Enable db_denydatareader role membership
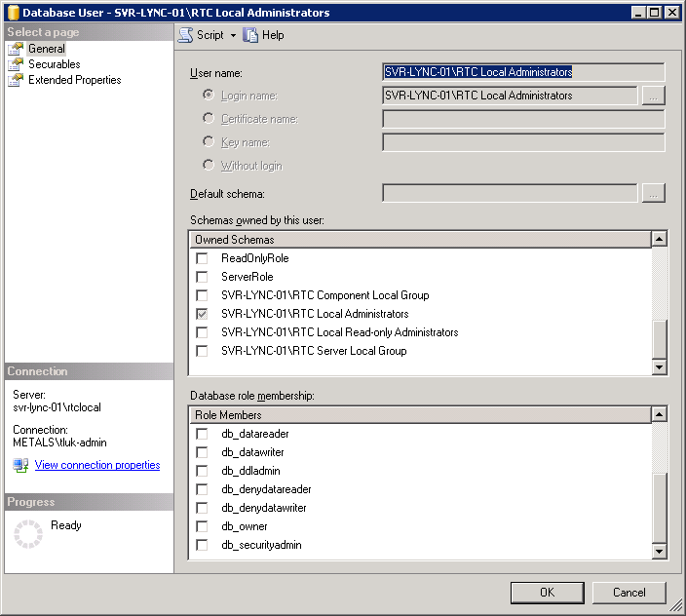Viewport: 686px width, 616px height. pos(202,489)
